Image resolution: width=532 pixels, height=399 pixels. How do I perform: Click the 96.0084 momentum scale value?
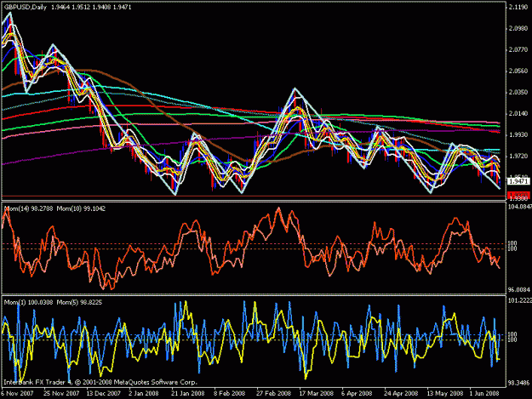(x=519, y=290)
